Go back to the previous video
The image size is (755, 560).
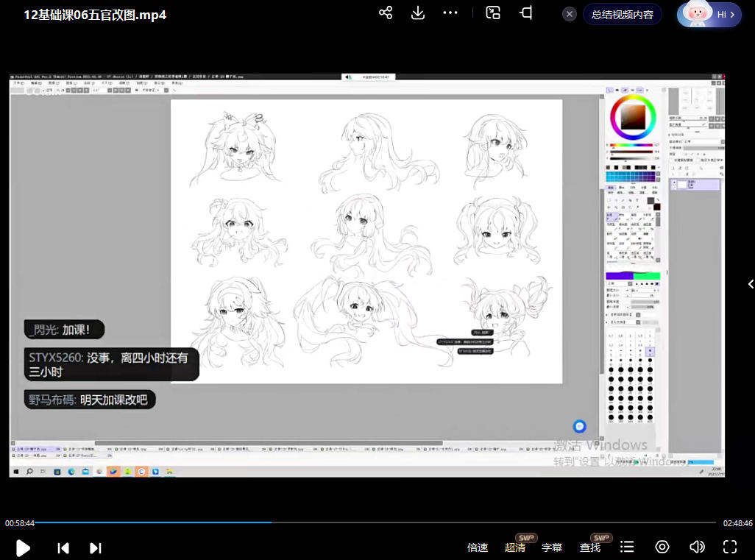pos(63,547)
